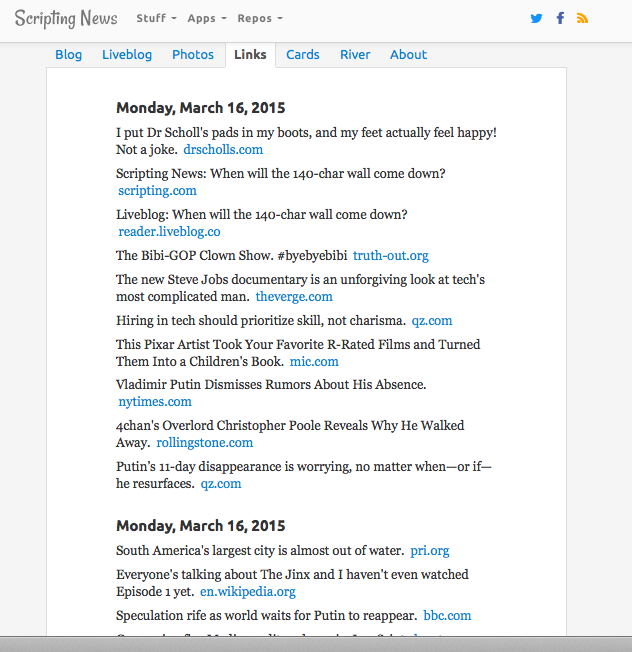The image size is (632, 652).
Task: Open the rollingstone.com link
Action: (x=205, y=442)
